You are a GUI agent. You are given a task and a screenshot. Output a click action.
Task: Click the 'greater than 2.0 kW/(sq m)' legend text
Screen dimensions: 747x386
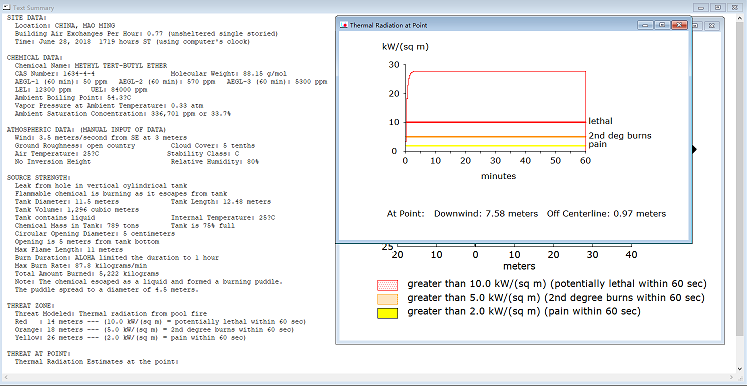(x=524, y=312)
